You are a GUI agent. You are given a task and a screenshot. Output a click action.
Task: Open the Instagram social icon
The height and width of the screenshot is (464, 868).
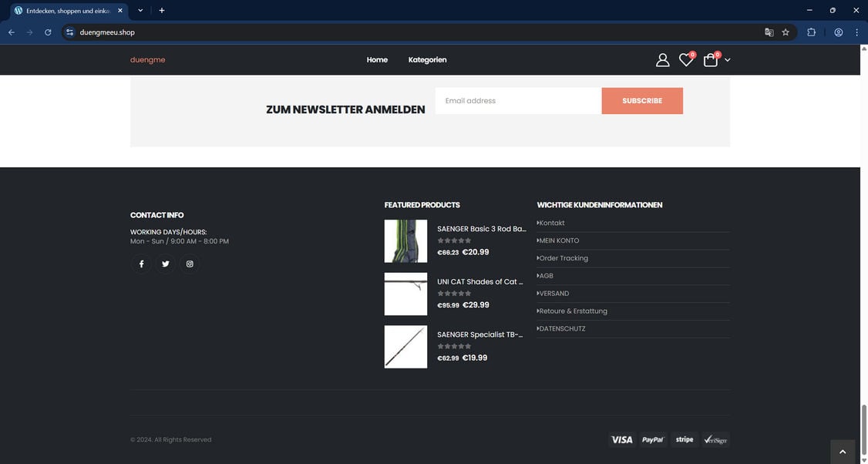189,264
